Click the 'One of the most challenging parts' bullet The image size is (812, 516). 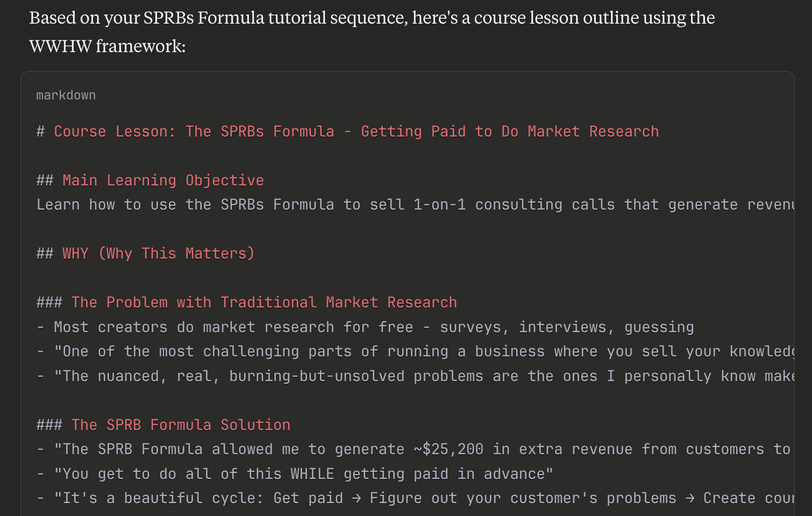click(x=415, y=352)
